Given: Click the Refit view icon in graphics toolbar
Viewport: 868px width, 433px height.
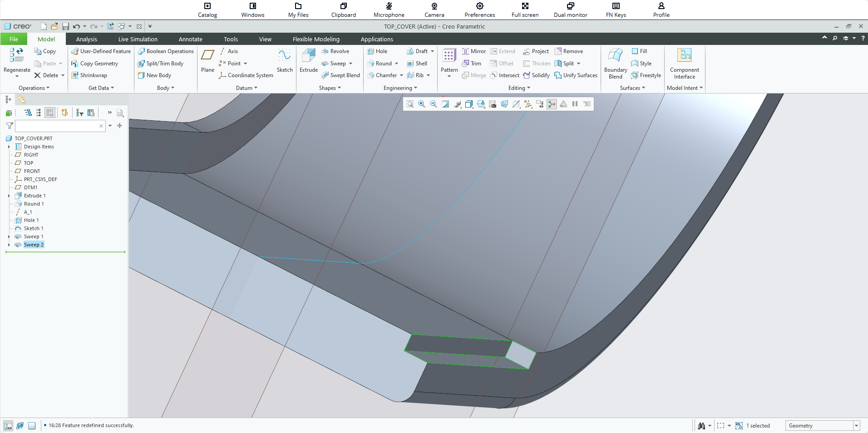Looking at the screenshot, I should click(410, 104).
